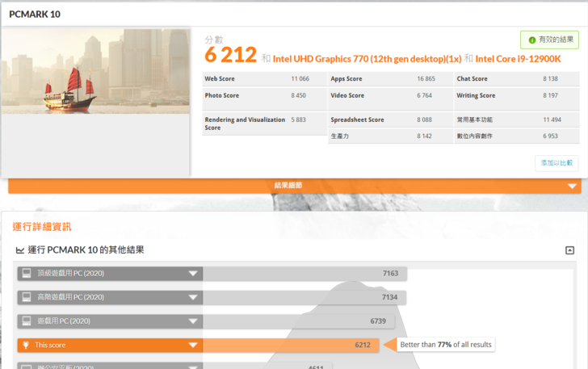This screenshot has height=369, width=588.
Task: Click the monitor icon in the 7163 score row
Action: 27,274
